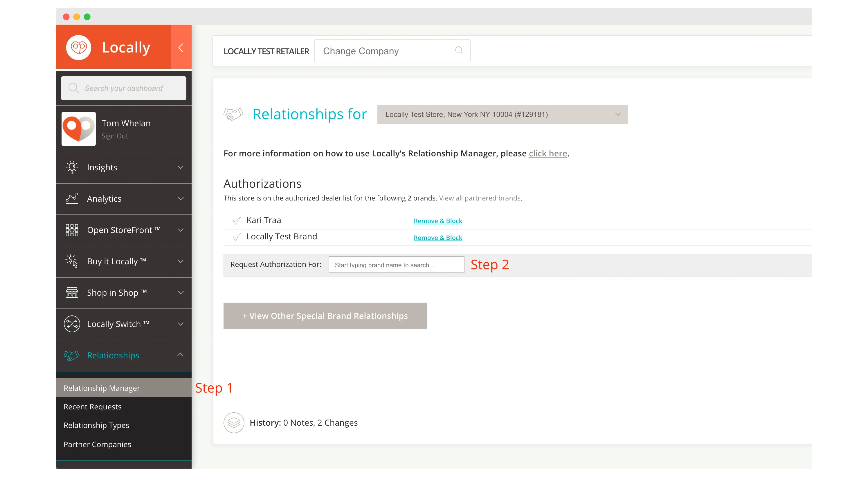Focus the brand name search field
The image size is (868, 477).
pos(396,265)
